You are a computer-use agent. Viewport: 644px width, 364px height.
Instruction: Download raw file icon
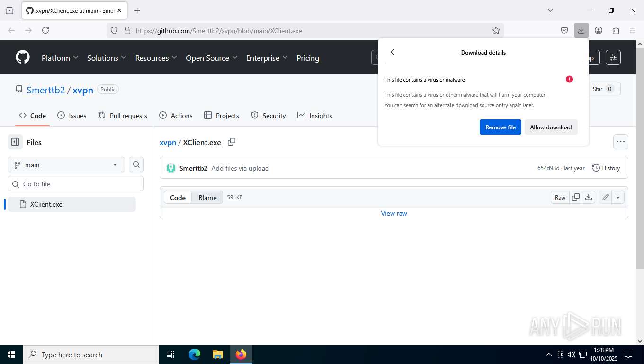pos(589,197)
